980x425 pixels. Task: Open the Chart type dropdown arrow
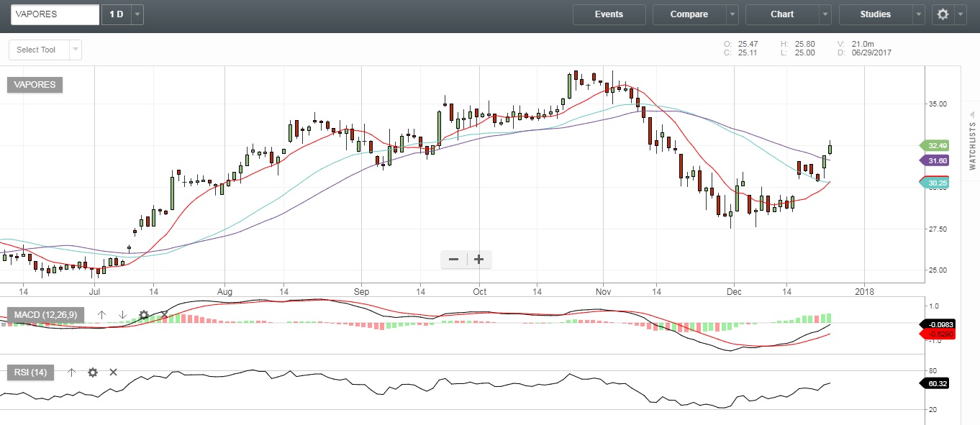[x=825, y=14]
